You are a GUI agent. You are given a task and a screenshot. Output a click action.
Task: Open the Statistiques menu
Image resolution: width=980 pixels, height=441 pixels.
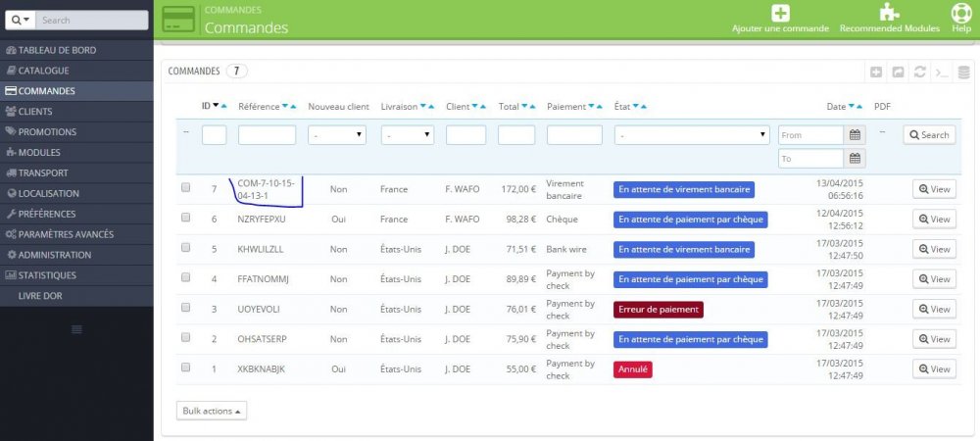click(76, 275)
